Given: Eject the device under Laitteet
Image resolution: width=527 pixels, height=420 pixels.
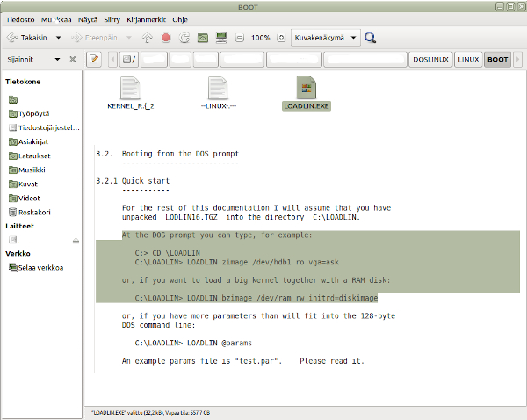Looking at the screenshot, I should [x=76, y=241].
